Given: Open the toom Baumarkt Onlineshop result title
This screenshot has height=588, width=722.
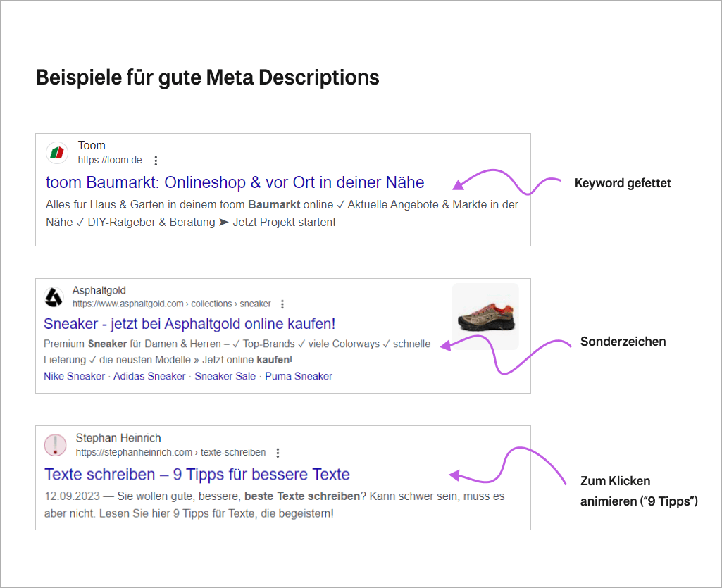Looking at the screenshot, I should click(235, 182).
